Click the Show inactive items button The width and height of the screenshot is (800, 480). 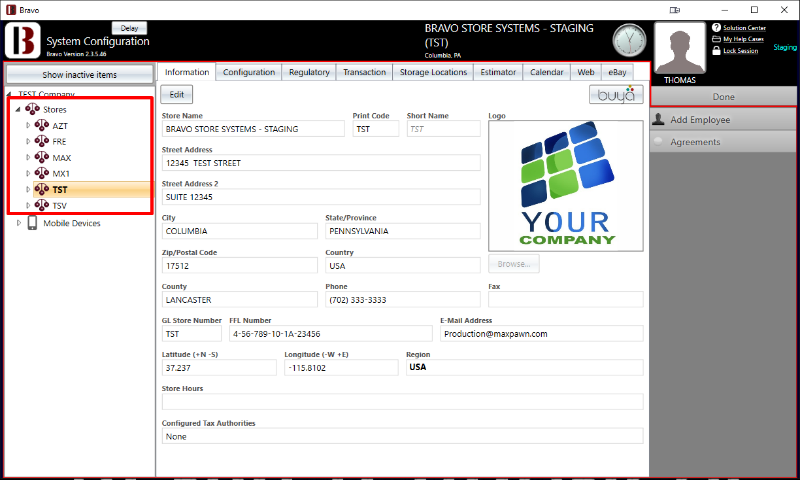[x=80, y=74]
